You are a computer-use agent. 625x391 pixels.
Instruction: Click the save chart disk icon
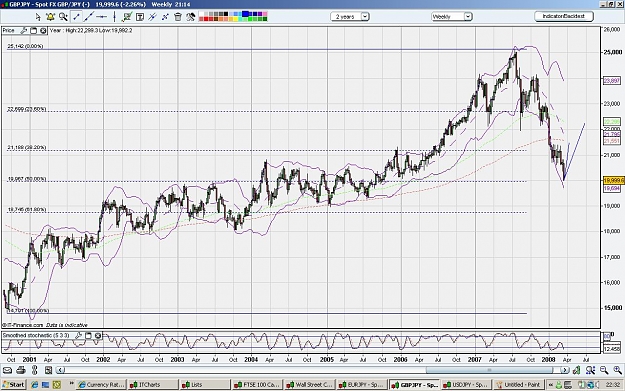click(x=48, y=370)
